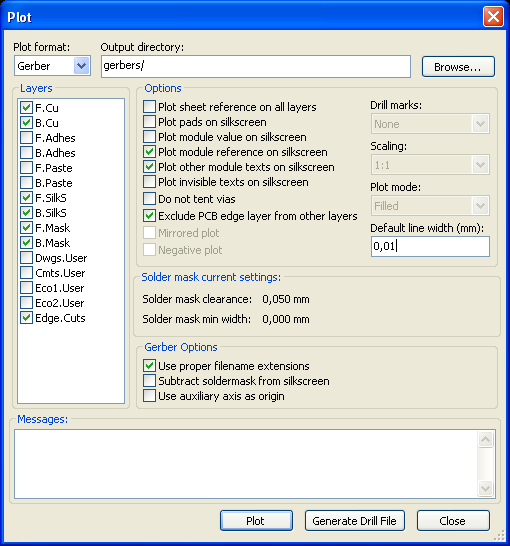Expand the Drill marks dropdown
This screenshot has width=510, height=546.
(430, 124)
